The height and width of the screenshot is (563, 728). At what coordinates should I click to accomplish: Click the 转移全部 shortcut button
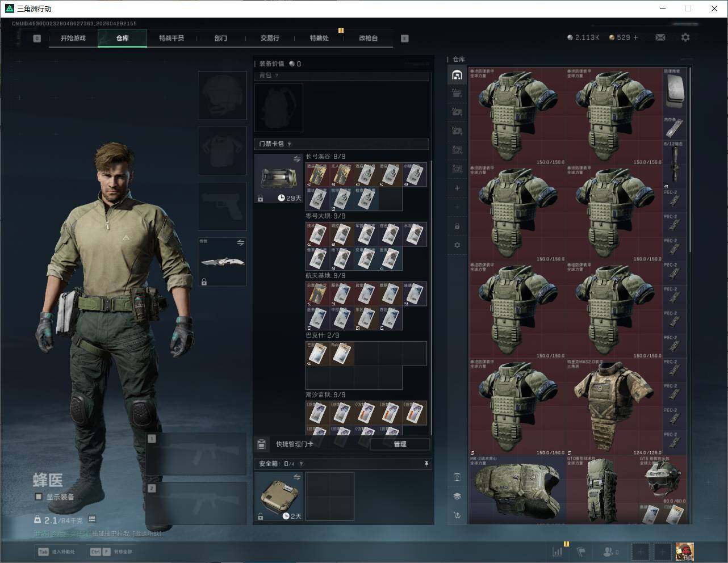[111, 552]
